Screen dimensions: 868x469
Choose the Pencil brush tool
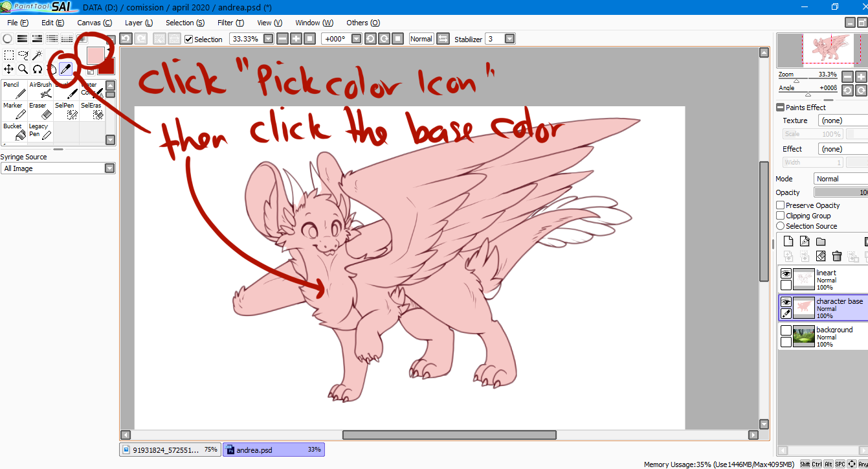tap(14, 90)
